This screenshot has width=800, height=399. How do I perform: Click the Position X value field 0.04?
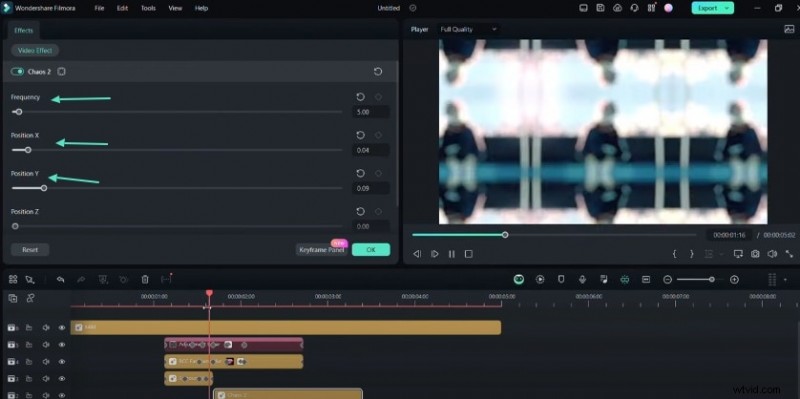pos(371,151)
